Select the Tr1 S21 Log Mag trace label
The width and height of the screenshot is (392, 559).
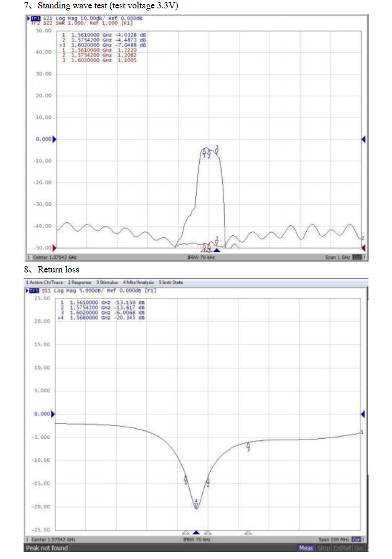(86, 18)
